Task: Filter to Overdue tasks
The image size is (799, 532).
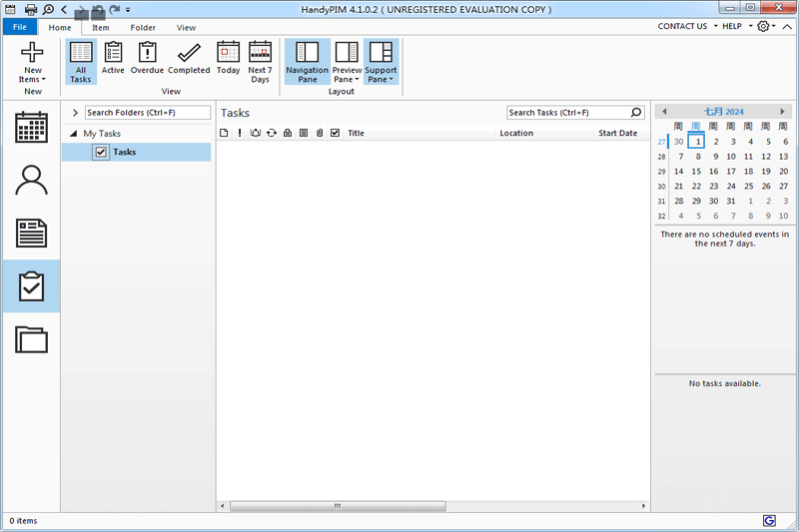Action: coord(147,58)
